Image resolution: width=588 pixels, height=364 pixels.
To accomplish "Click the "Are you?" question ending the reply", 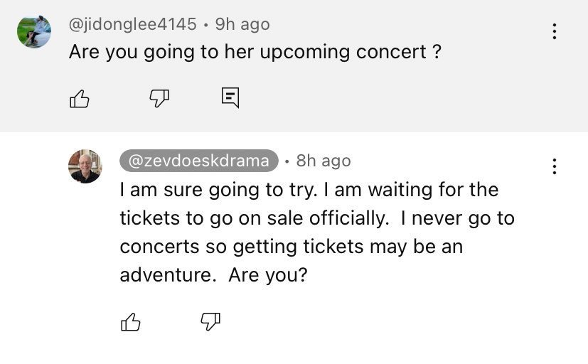I will [x=268, y=275].
